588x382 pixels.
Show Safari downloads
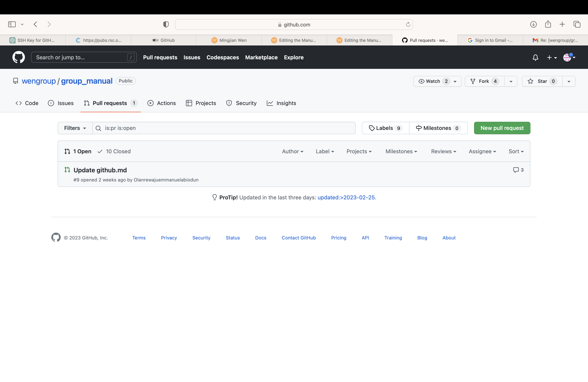click(533, 24)
